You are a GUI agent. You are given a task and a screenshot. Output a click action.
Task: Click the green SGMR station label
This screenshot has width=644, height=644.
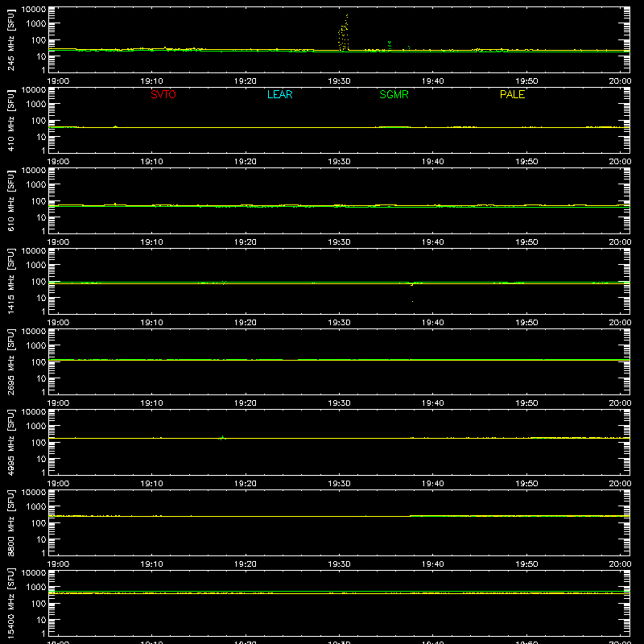394,94
